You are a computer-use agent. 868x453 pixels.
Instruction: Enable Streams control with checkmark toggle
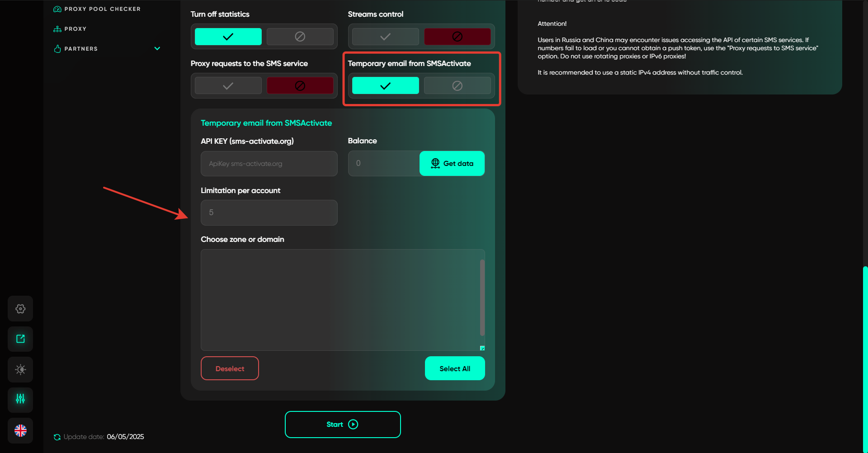[x=385, y=37]
